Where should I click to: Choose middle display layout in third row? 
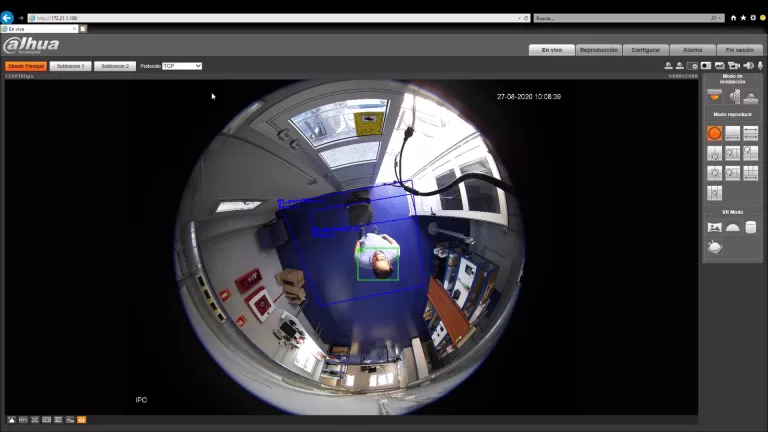[x=733, y=173]
